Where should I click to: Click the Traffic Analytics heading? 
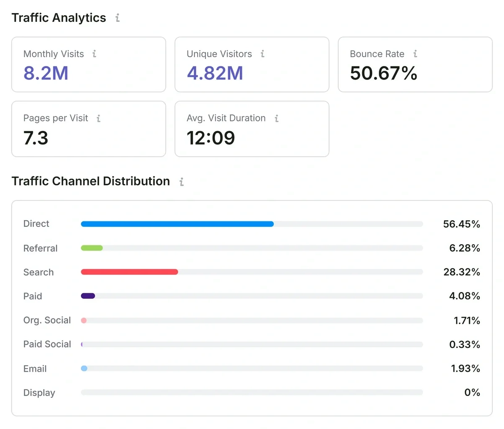pyautogui.click(x=59, y=18)
